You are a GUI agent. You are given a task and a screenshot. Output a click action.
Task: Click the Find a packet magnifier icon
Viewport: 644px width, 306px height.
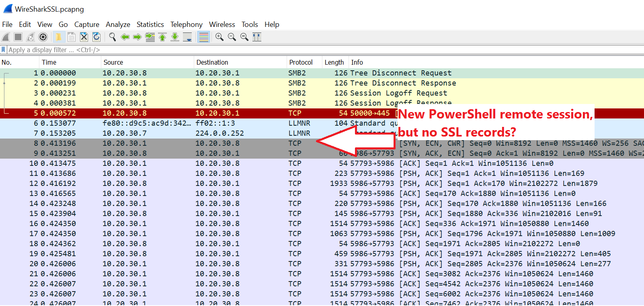click(113, 37)
